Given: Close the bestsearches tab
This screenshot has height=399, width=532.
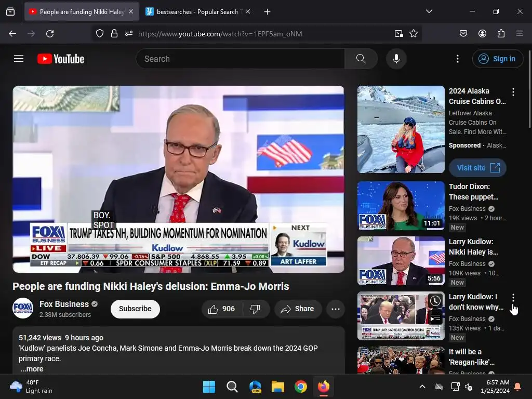Looking at the screenshot, I should point(248,11).
